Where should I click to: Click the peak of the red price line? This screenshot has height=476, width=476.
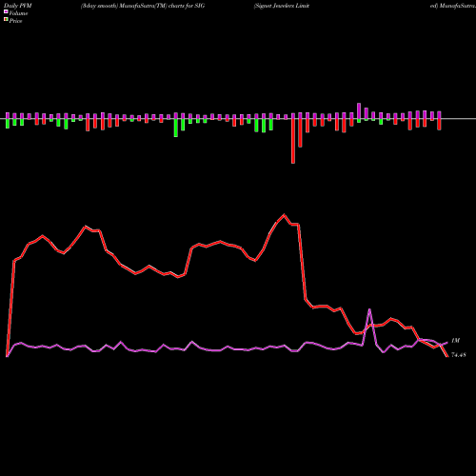click(x=284, y=215)
